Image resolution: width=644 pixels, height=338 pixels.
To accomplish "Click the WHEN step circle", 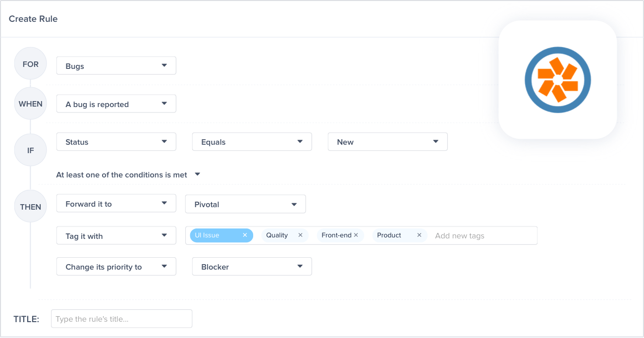I will click(30, 103).
